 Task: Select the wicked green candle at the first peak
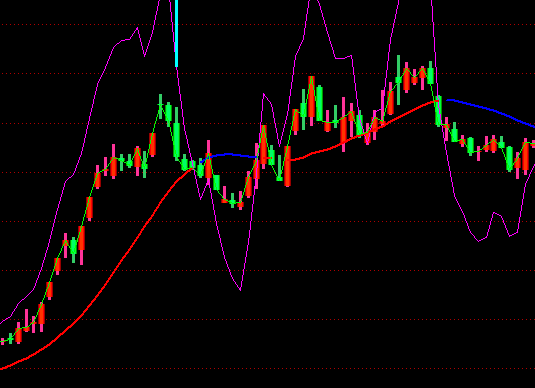click(160, 107)
